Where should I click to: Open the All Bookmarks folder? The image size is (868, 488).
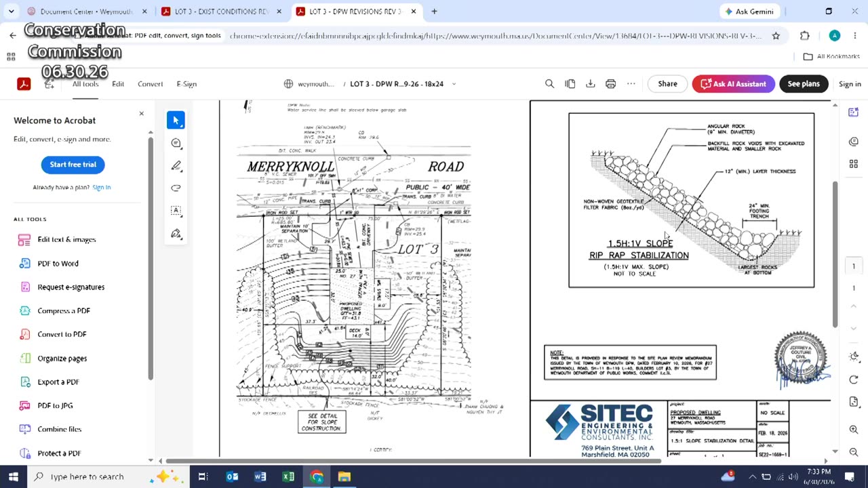tap(831, 56)
